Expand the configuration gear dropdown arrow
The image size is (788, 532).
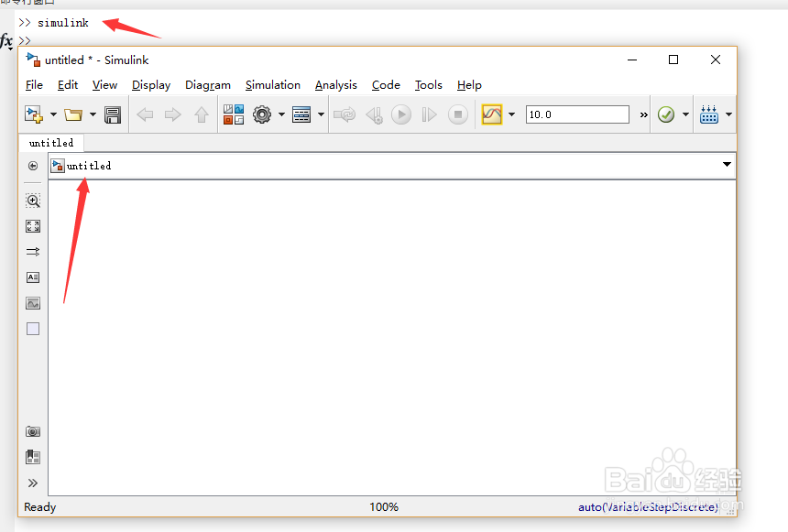[281, 114]
